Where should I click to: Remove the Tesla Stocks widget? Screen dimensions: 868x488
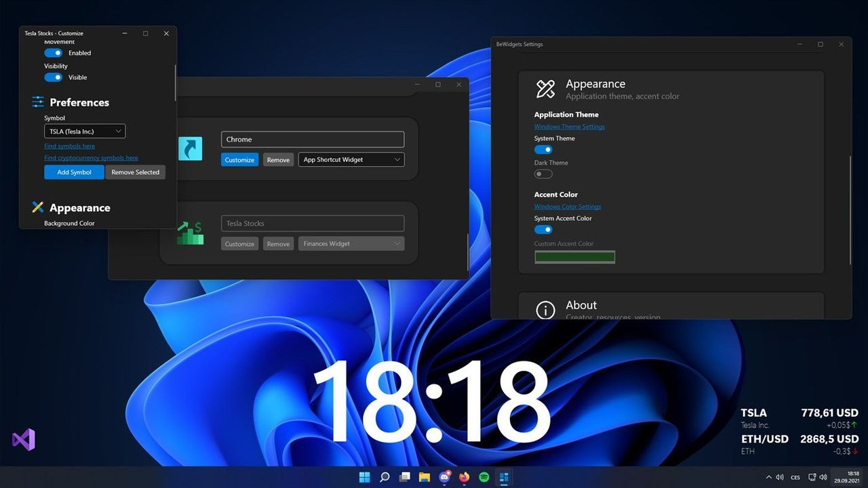[x=278, y=244]
